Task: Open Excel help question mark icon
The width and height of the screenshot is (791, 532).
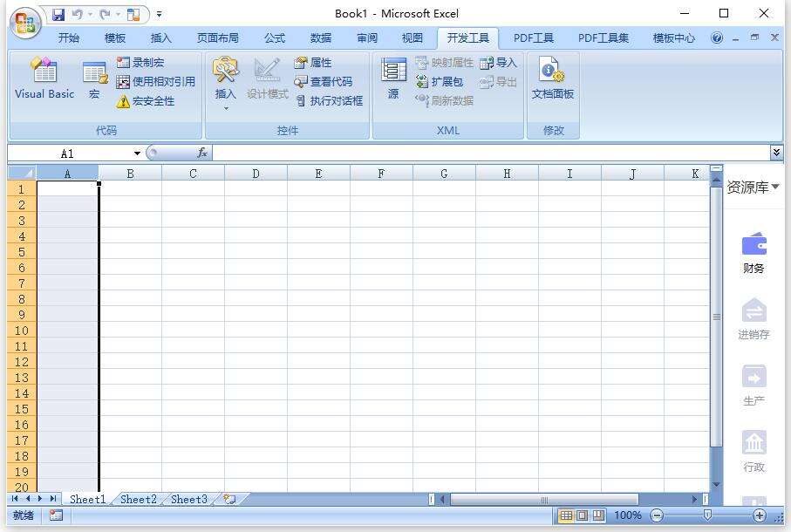Action: click(x=717, y=38)
